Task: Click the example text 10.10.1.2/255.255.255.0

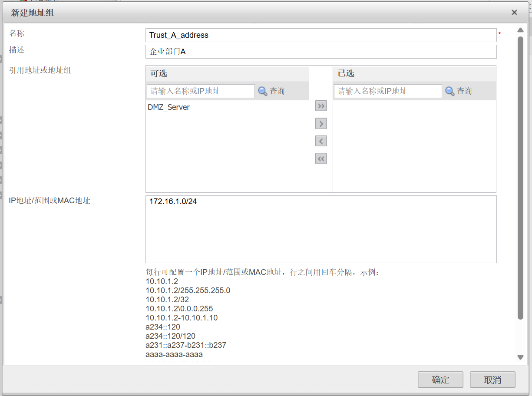Action: [188, 290]
